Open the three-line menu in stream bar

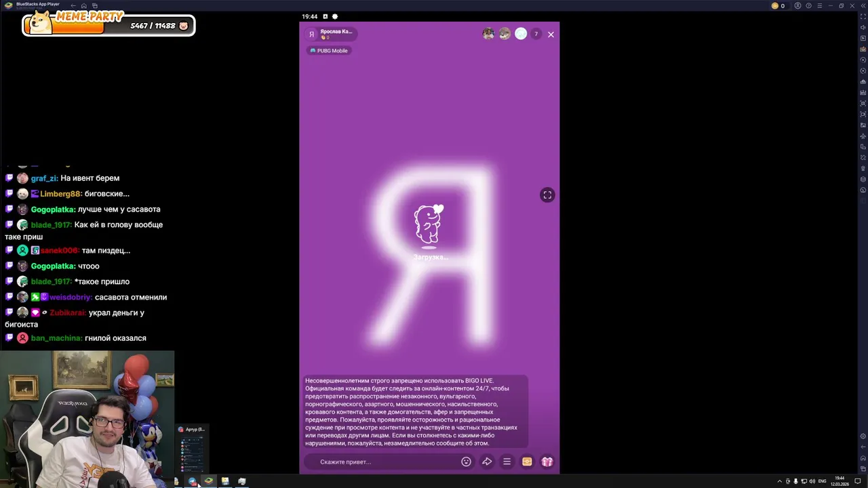(x=507, y=462)
